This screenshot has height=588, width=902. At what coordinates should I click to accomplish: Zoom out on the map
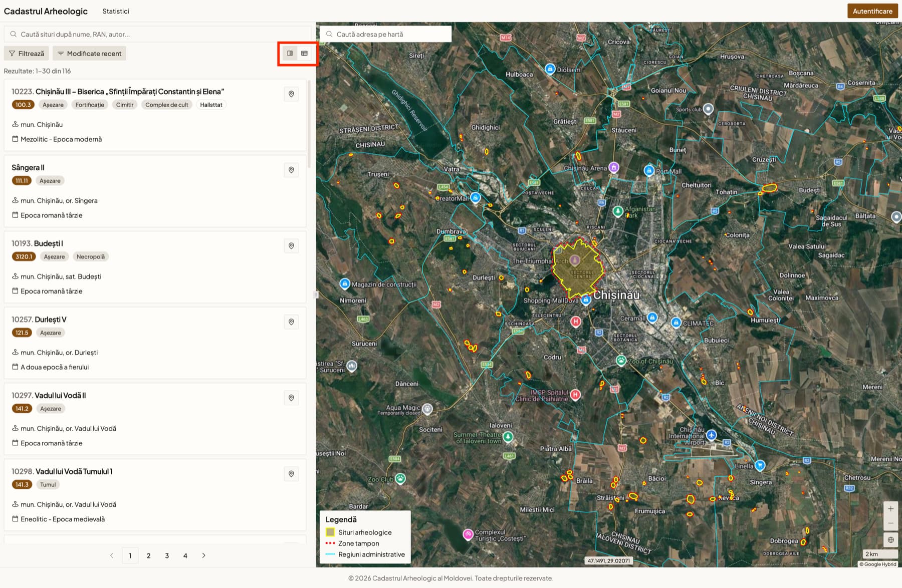[x=890, y=523]
